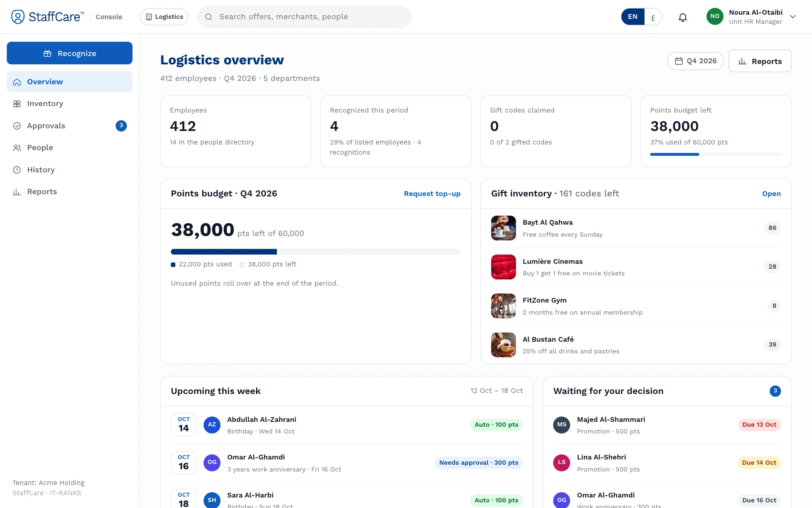Click the Oct 16 date tile
The width and height of the screenshot is (812, 508).
[x=184, y=462]
